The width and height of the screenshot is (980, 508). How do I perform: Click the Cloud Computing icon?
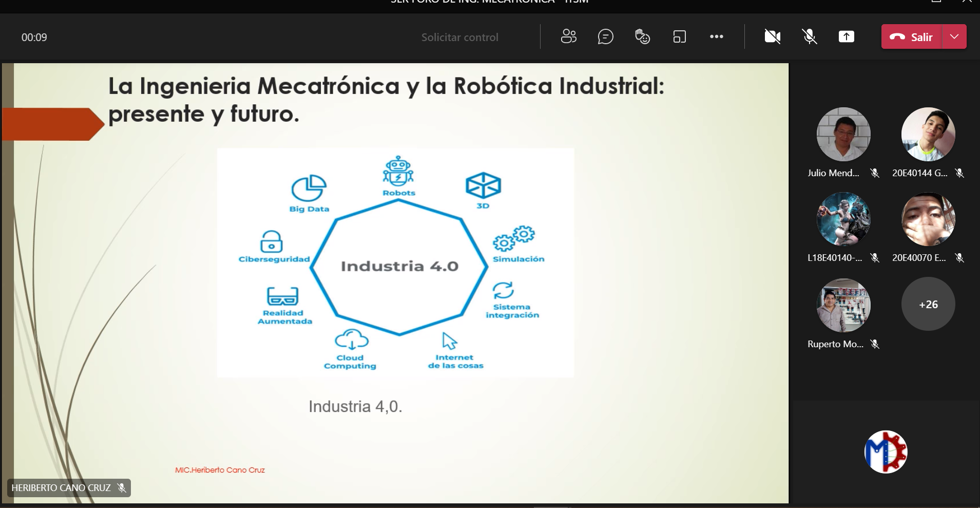(352, 340)
